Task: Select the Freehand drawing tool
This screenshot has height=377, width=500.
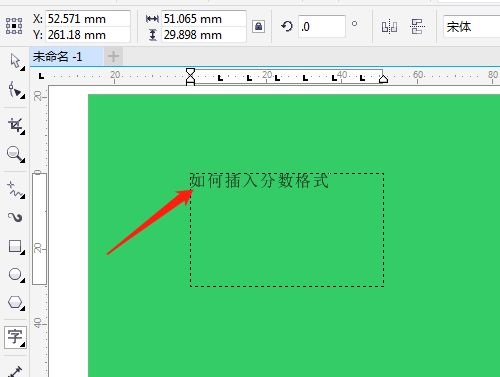Action: tap(15, 189)
